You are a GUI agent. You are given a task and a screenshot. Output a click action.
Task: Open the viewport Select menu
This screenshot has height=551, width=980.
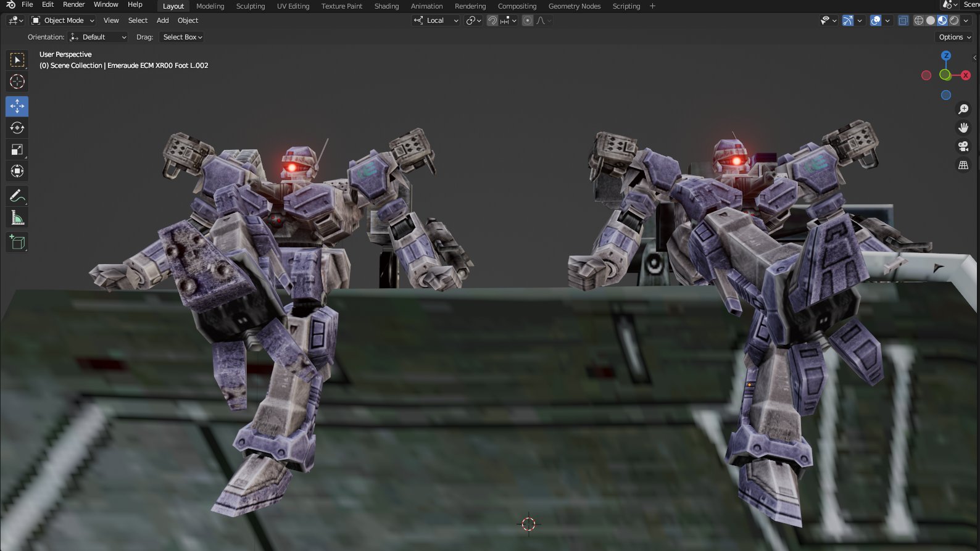coord(138,20)
